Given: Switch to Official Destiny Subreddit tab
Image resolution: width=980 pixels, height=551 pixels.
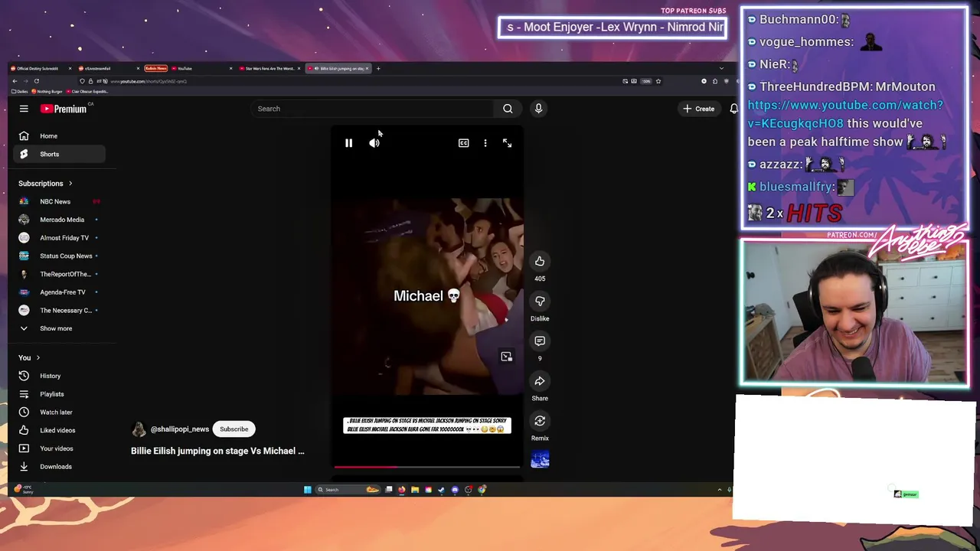Looking at the screenshot, I should tap(41, 68).
